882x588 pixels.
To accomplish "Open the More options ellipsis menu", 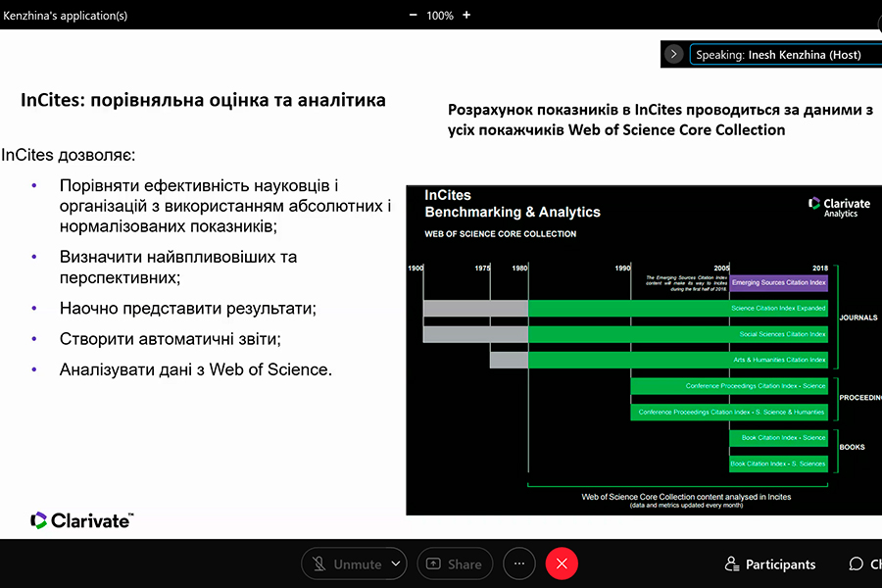I will coord(519,563).
